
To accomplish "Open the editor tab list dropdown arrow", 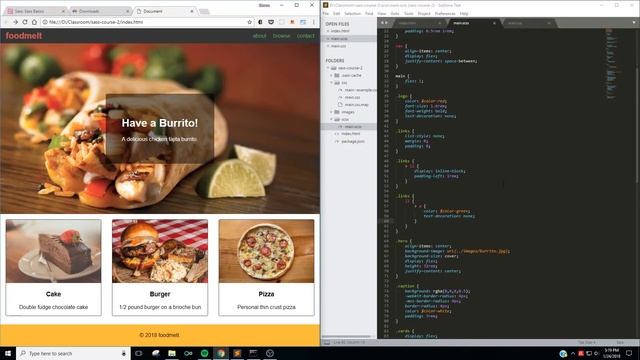I will [634, 23].
